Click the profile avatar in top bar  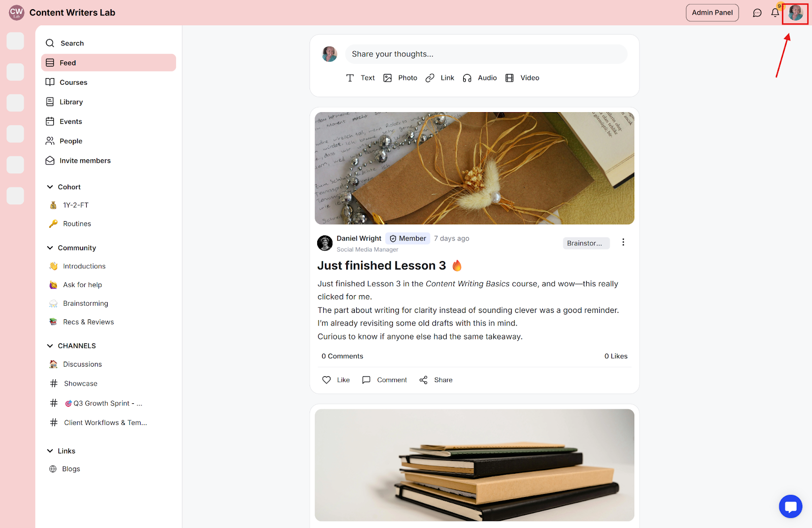pos(795,13)
